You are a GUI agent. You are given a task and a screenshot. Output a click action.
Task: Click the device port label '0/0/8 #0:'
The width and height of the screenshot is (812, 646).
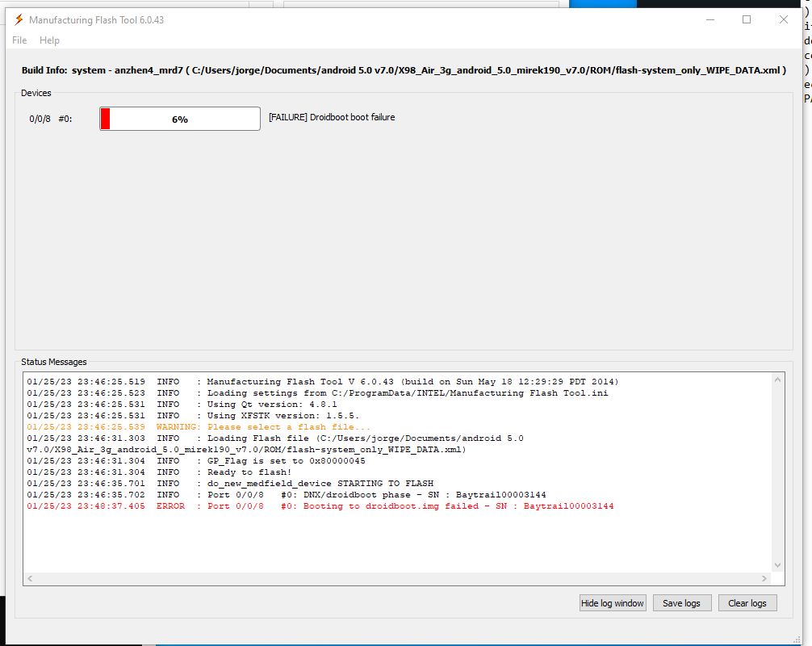(51, 119)
